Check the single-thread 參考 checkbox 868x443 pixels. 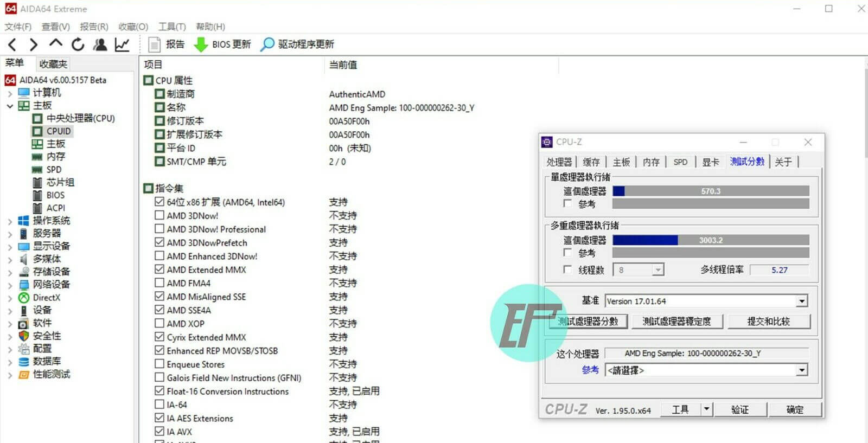pyautogui.click(x=567, y=204)
